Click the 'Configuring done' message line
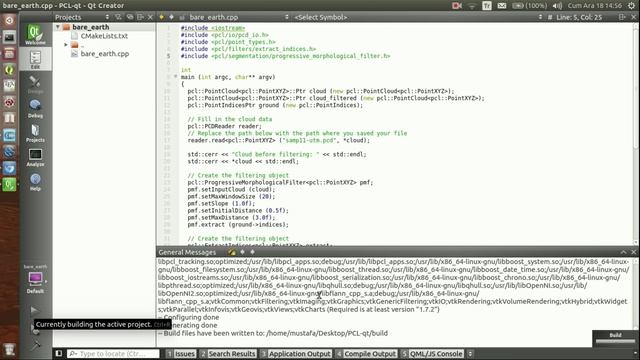640x360 pixels. click(189, 317)
